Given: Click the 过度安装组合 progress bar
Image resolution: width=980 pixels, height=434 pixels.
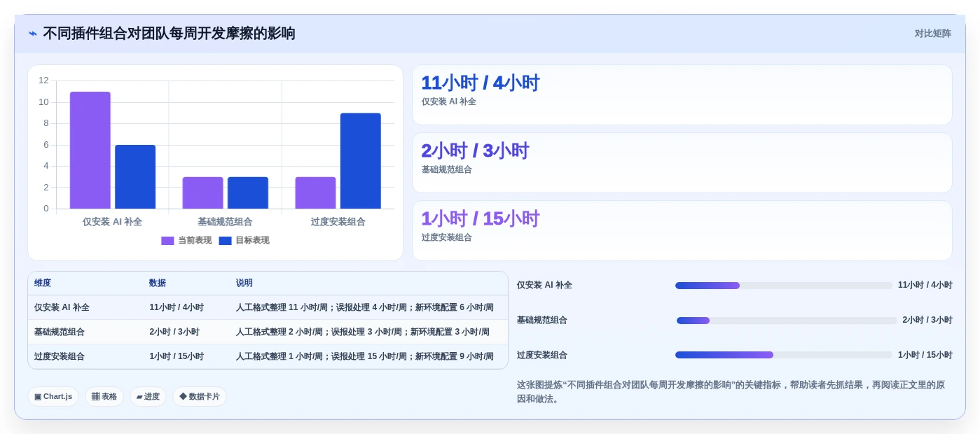Looking at the screenshot, I should [x=784, y=355].
